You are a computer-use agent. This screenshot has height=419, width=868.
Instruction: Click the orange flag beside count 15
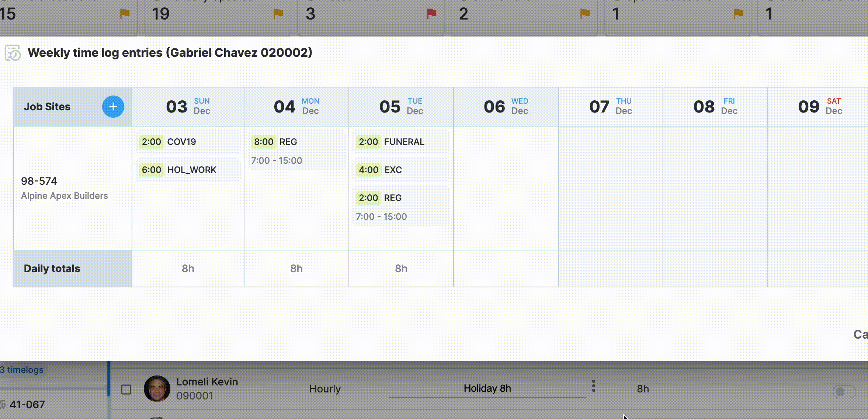coord(125,14)
